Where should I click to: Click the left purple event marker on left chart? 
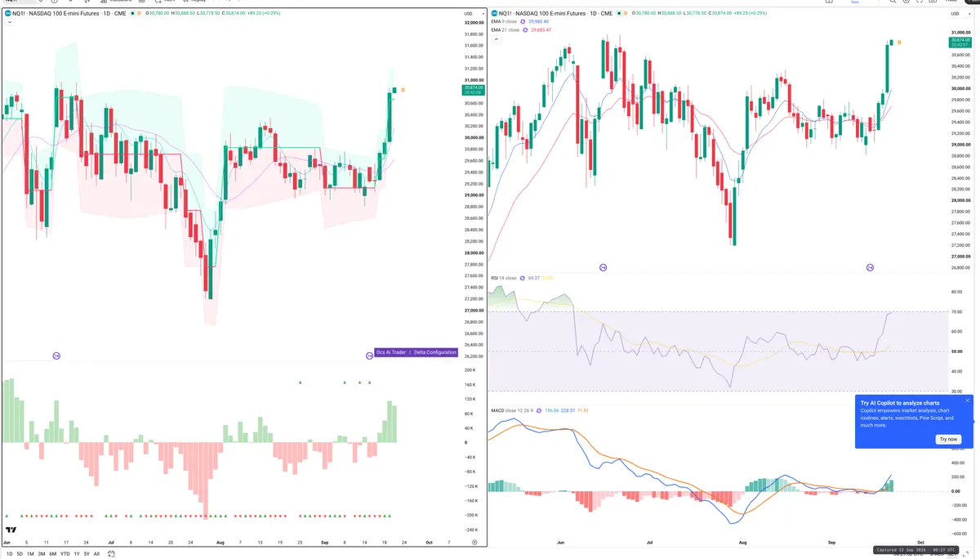pos(56,356)
